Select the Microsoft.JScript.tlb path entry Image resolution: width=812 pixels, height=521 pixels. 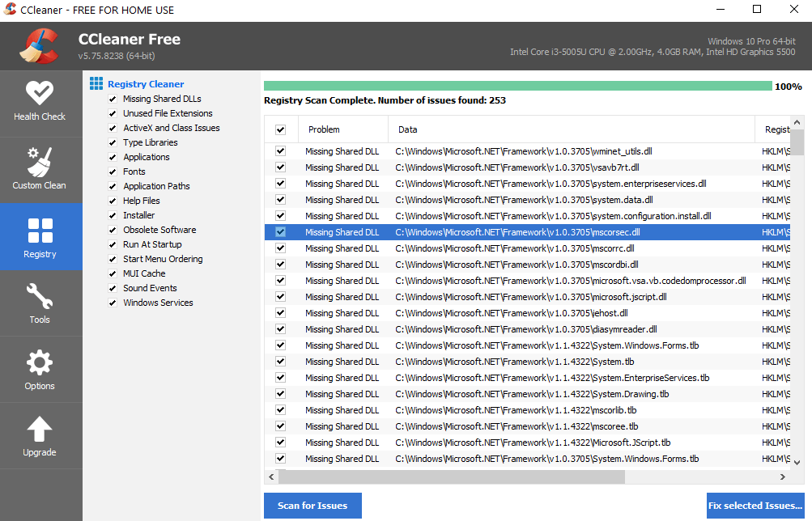[533, 443]
